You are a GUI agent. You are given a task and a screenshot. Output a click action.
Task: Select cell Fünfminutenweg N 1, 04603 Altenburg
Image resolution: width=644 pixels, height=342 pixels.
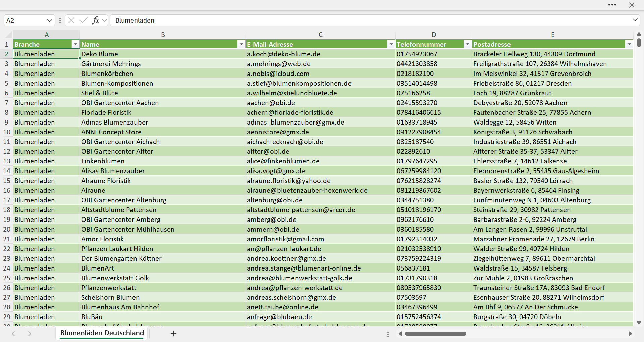tap(552, 200)
